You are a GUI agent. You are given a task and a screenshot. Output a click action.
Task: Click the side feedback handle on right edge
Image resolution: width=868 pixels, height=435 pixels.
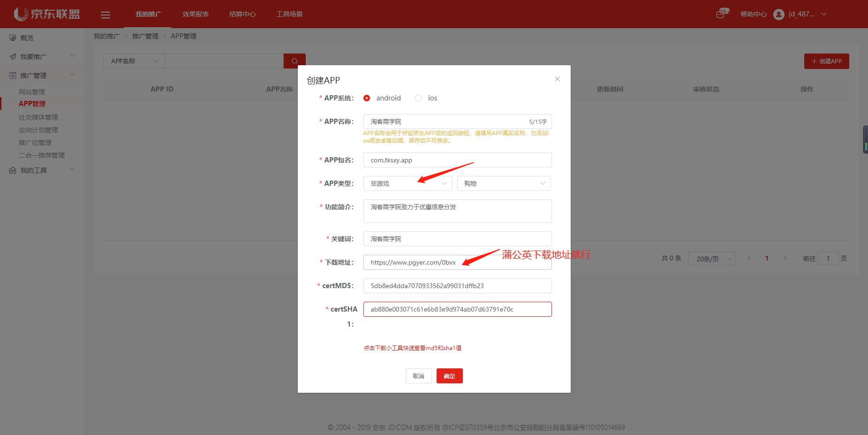(866, 139)
